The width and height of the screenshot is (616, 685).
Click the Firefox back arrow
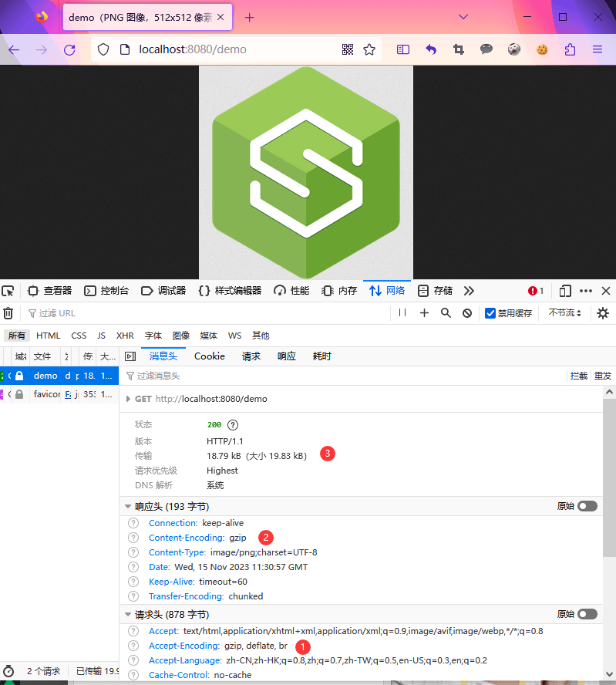coord(14,50)
